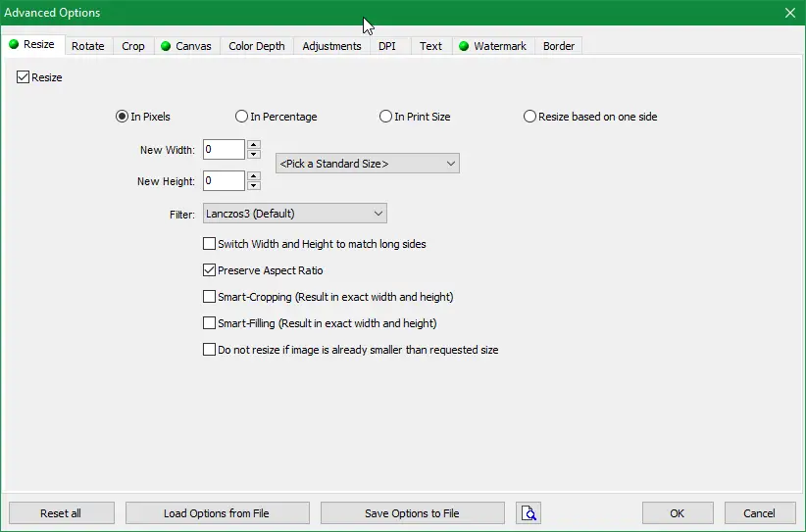Image resolution: width=806 pixels, height=532 pixels.
Task: Click the New Width input field
Action: tap(224, 150)
